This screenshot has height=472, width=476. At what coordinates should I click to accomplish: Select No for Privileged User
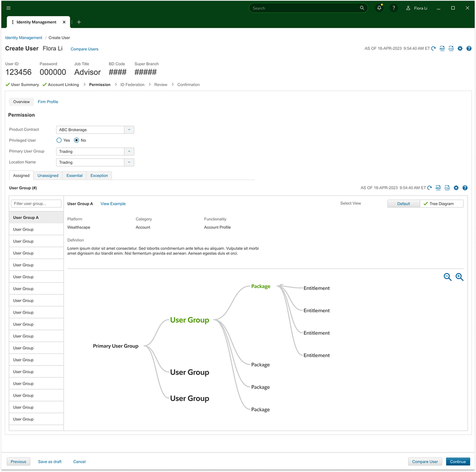coord(76,140)
